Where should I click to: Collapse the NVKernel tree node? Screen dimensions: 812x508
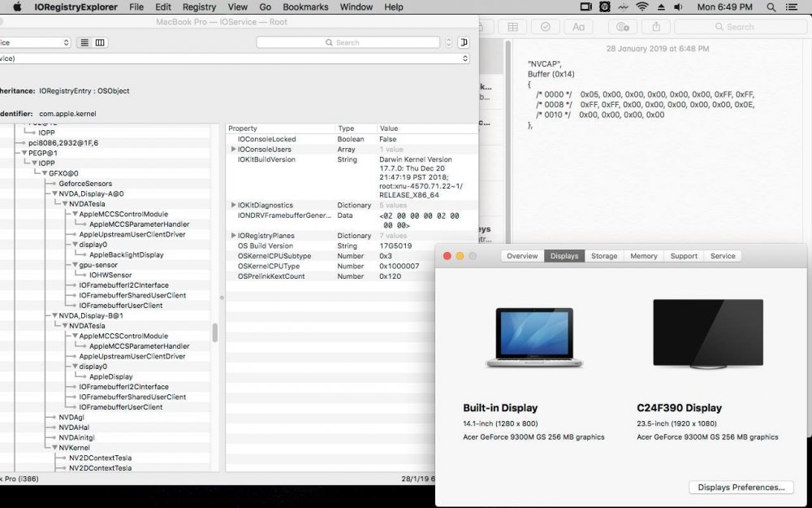pos(54,447)
